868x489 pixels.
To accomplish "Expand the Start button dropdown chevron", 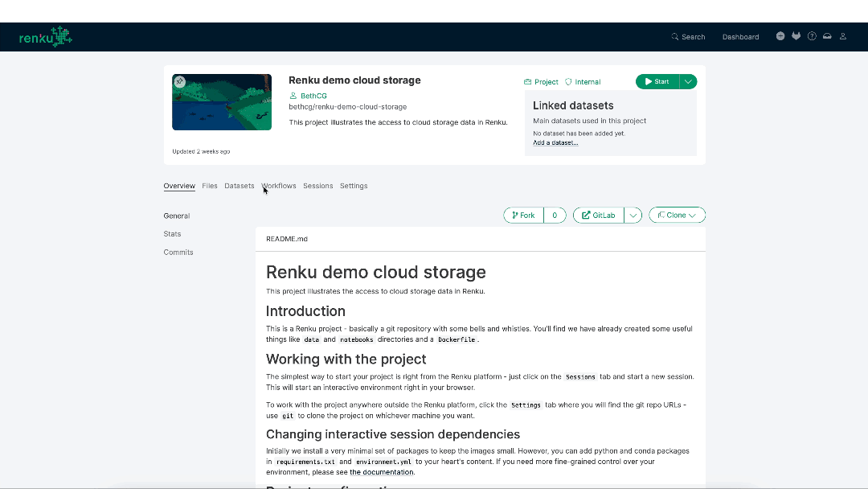I will pos(688,81).
